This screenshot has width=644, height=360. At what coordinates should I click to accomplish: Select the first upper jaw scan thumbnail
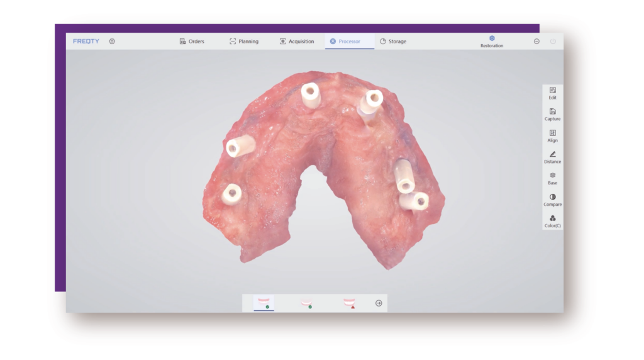pyautogui.click(x=264, y=303)
